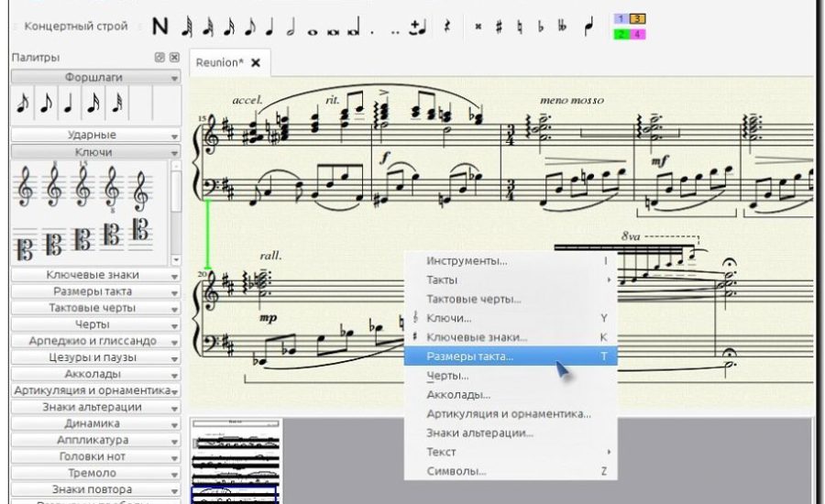825x504 pixels.
Task: Click the flat accidental in toolbar
Action: [540, 27]
